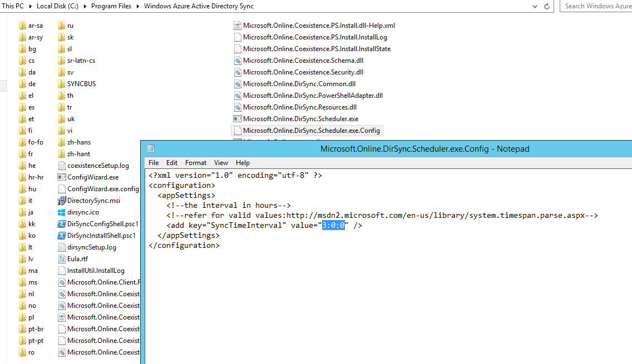Open the Format menu in Notepad
The width and height of the screenshot is (632, 364).
coord(196,163)
